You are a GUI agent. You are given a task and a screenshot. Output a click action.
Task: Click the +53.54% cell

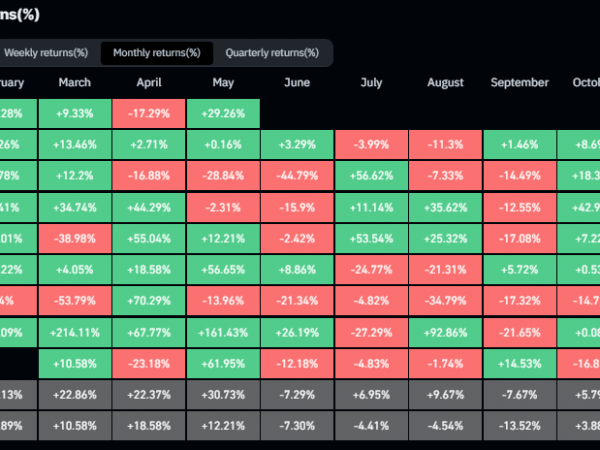(371, 239)
